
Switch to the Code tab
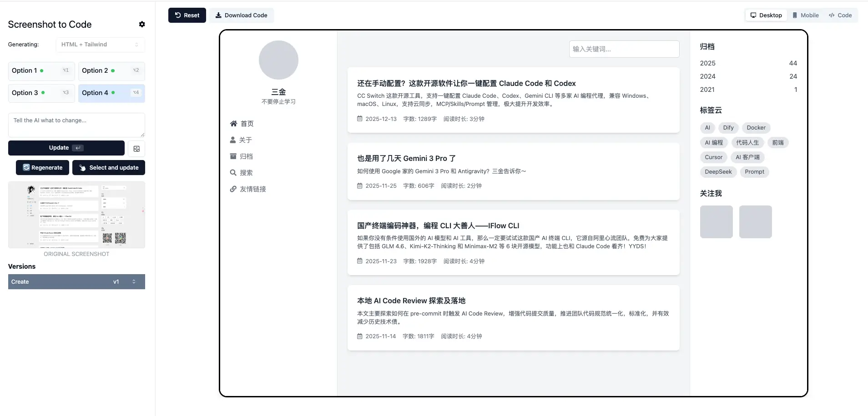[840, 15]
